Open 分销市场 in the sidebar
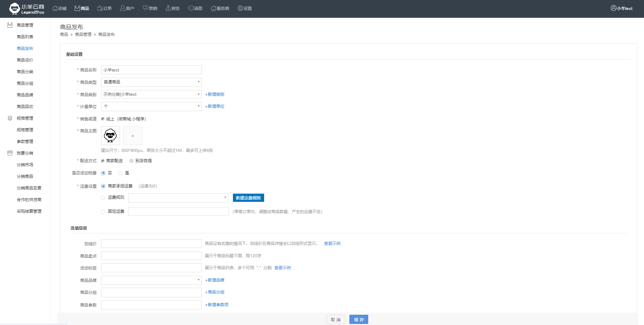The width and height of the screenshot is (644, 325). pyautogui.click(x=25, y=165)
